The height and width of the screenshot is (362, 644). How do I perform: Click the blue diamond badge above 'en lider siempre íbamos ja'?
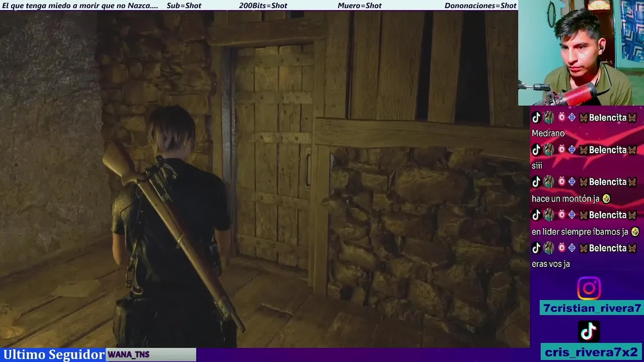(x=572, y=215)
